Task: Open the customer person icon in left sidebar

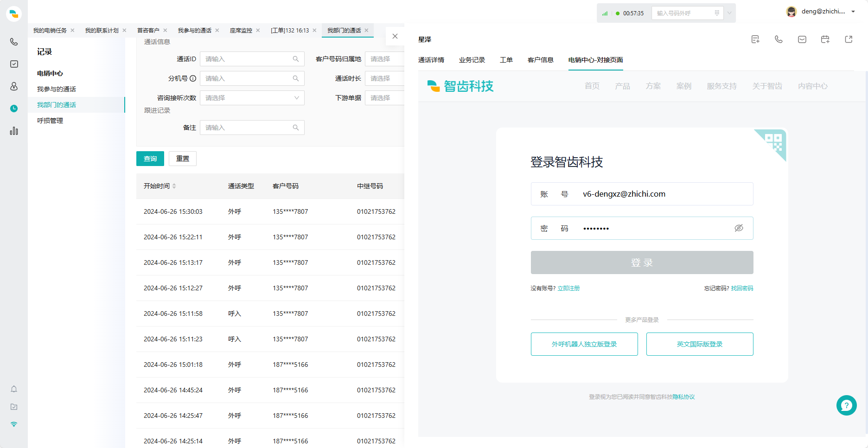Action: coord(14,86)
